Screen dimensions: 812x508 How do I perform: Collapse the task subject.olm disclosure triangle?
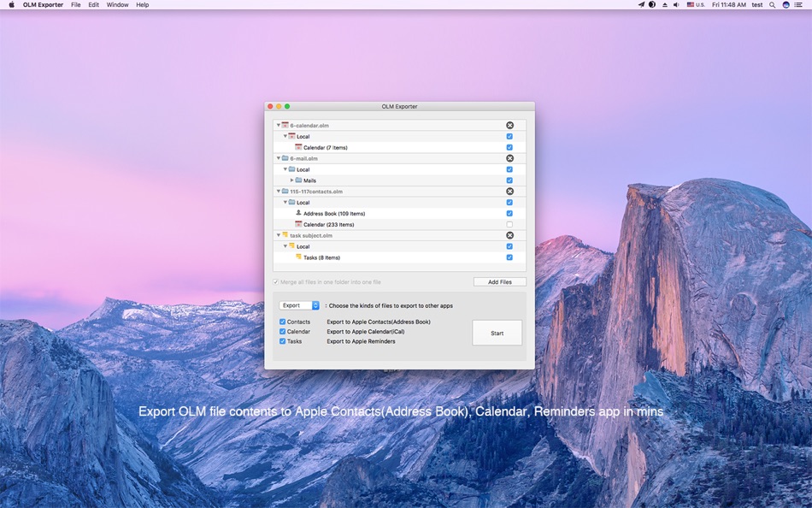[278, 235]
